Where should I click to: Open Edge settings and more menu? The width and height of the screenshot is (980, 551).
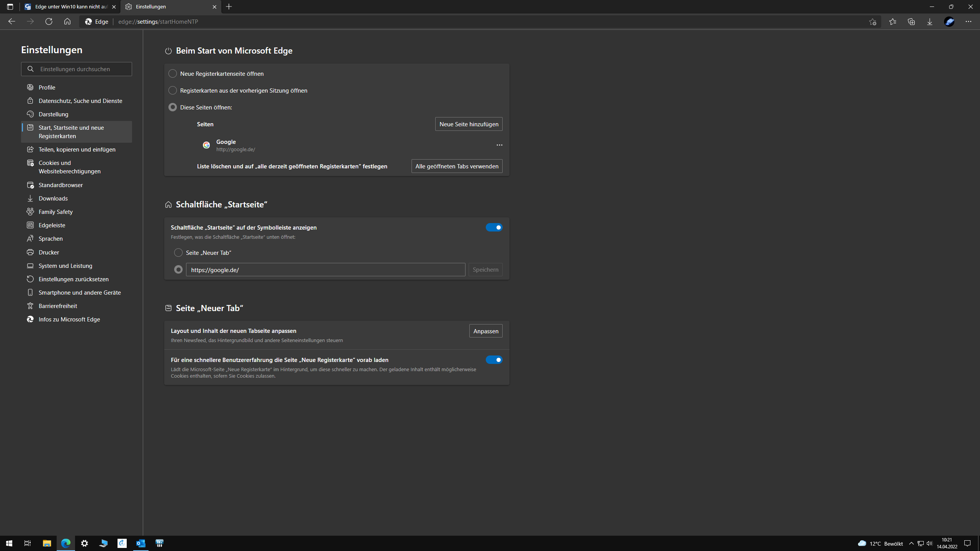(x=968, y=21)
